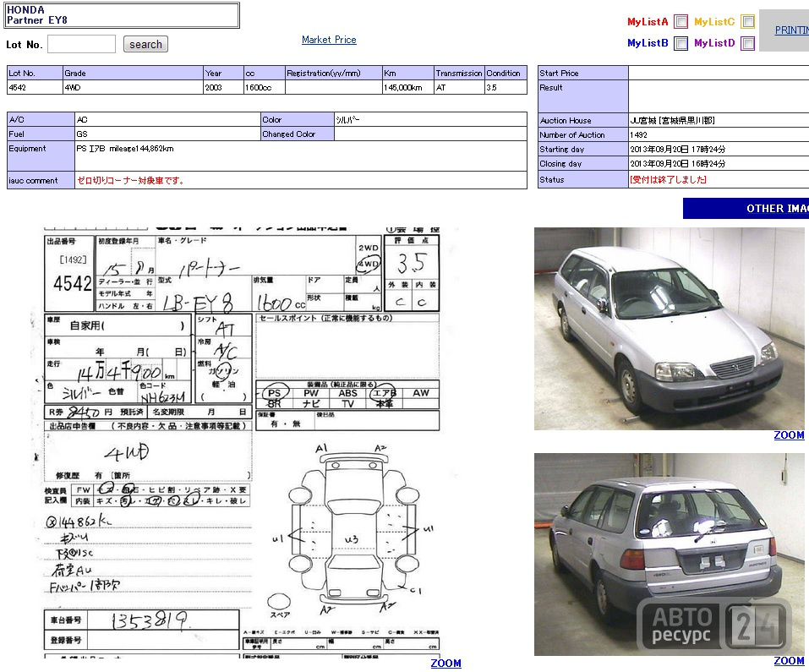Click the condition value 3.5
Image resolution: width=809 pixels, height=672 pixels.
(506, 87)
